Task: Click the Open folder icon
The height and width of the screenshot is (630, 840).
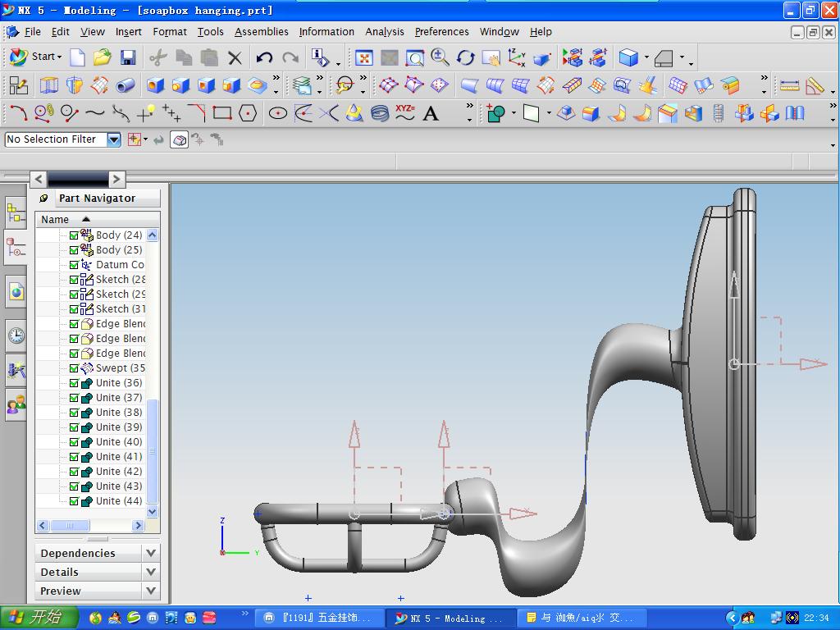Action: [x=103, y=57]
